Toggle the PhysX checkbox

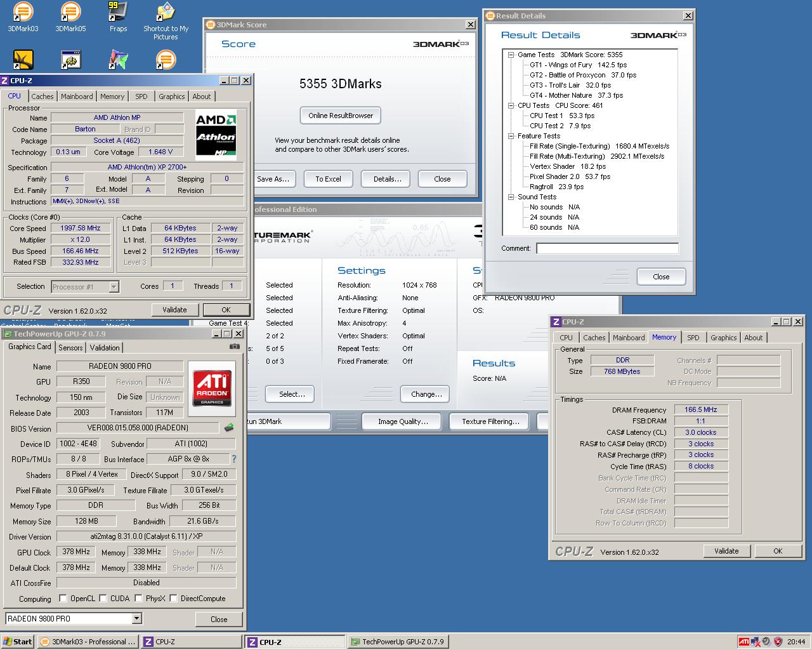point(138,598)
